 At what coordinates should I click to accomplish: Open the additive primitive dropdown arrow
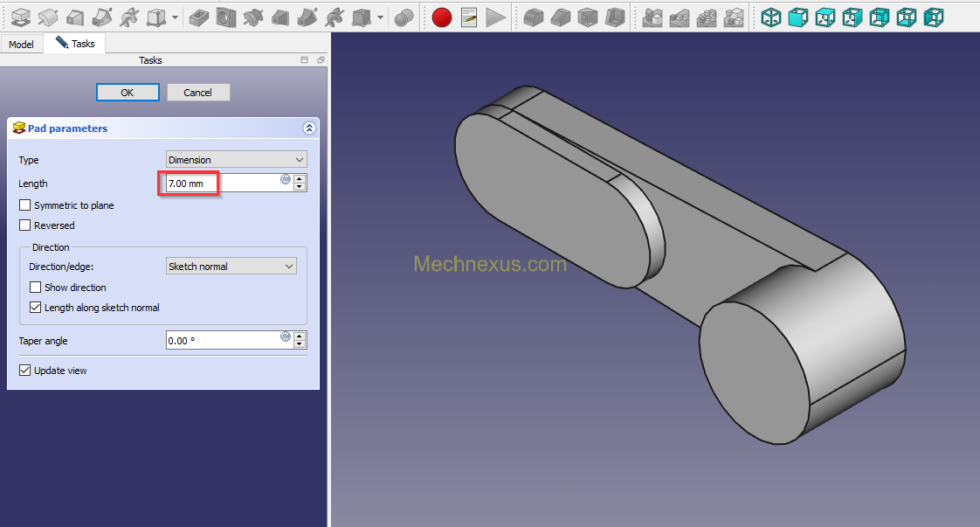coord(175,17)
